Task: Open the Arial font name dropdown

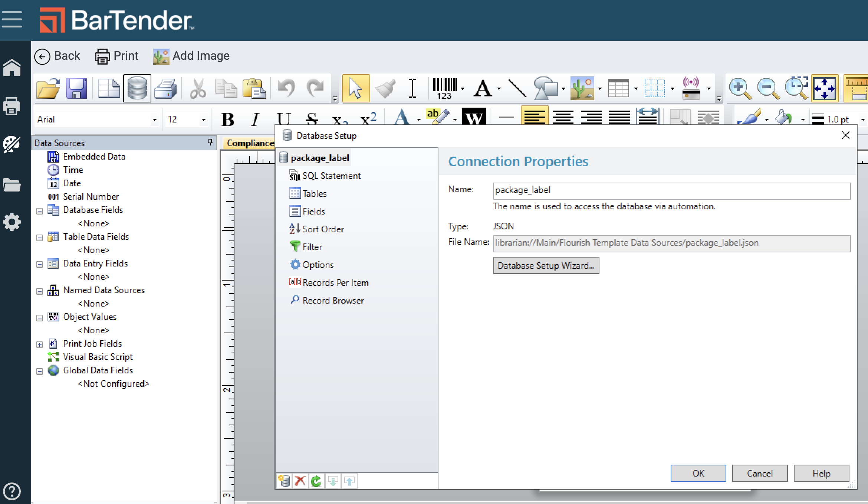Action: (x=154, y=120)
